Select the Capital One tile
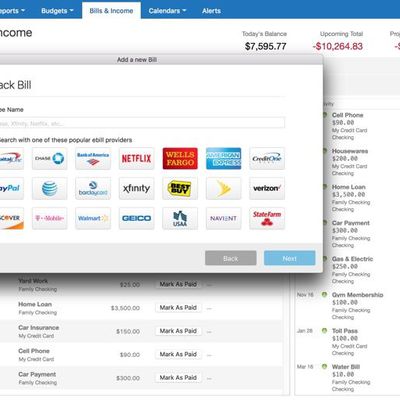Screen dimensions: 400x400 pos(12,159)
